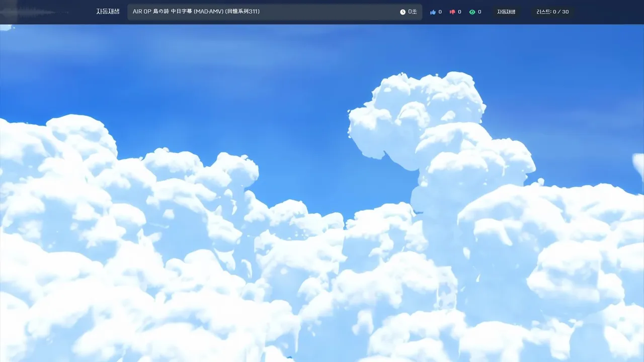Click the AIR OP 鳥の詩 title field
644x362 pixels.
click(274, 12)
